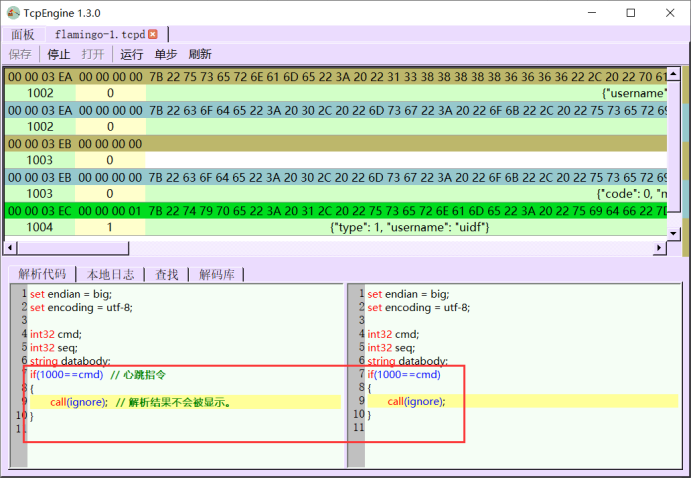Click horizontal scrollbar left arrow
The image size is (692, 478).
point(10,248)
